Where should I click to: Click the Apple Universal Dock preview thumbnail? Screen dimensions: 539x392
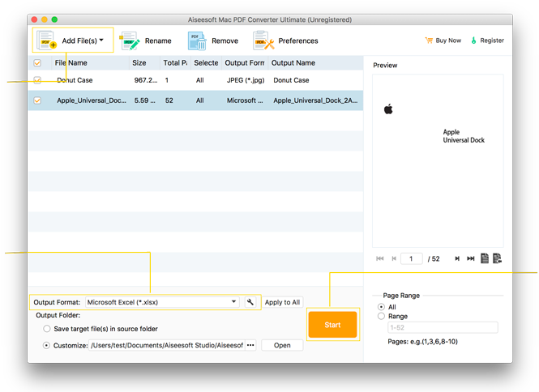click(x=438, y=160)
